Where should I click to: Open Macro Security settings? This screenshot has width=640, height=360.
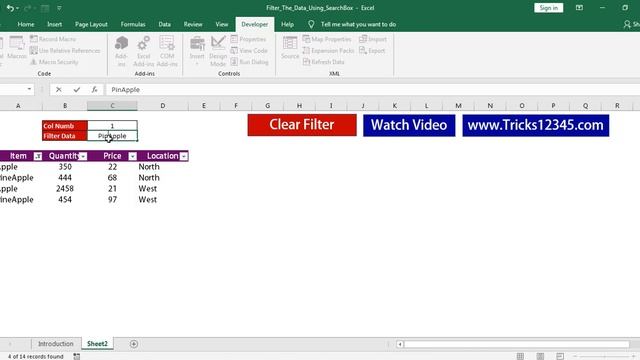pyautogui.click(x=54, y=62)
